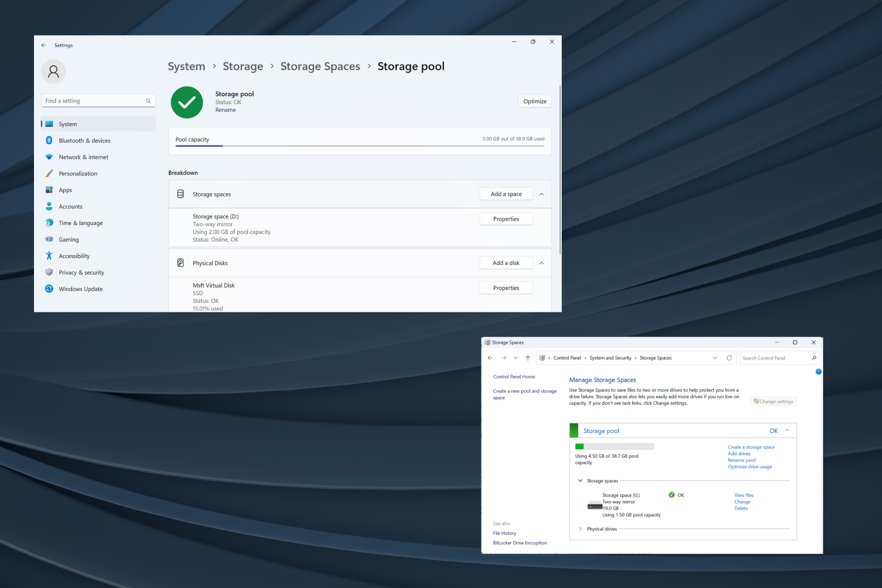
Task: Click Properties button for Storage space (D:)
Action: [506, 219]
